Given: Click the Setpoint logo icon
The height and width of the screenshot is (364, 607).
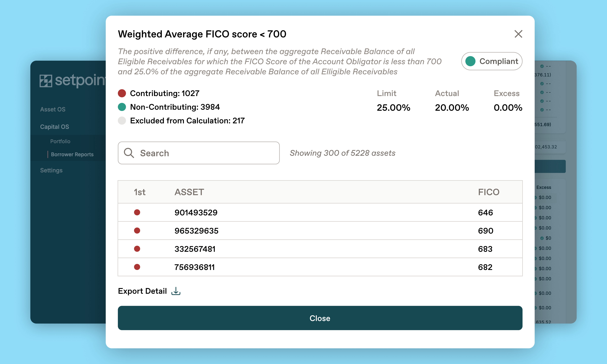Looking at the screenshot, I should (46, 81).
